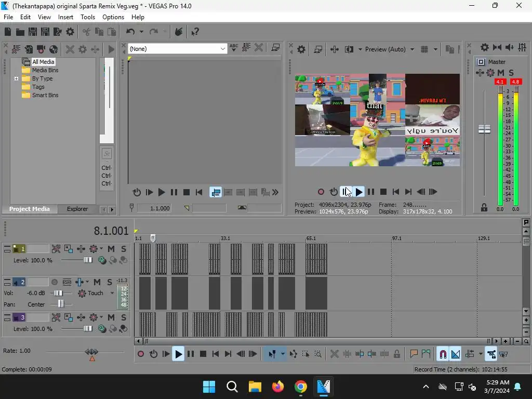Click the What's This help icon

[x=195, y=32]
